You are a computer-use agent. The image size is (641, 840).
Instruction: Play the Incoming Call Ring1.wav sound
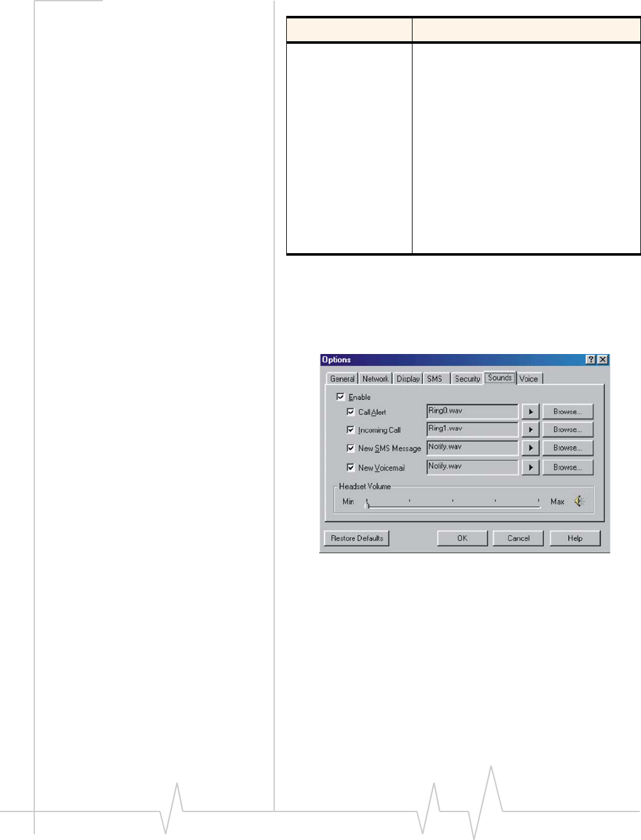point(531,430)
